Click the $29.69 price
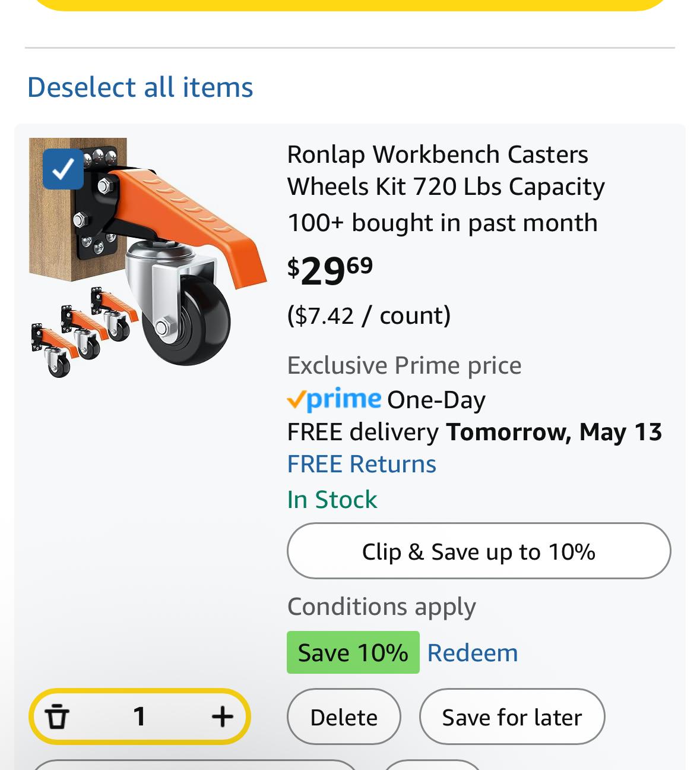The height and width of the screenshot is (770, 700). coord(330,272)
